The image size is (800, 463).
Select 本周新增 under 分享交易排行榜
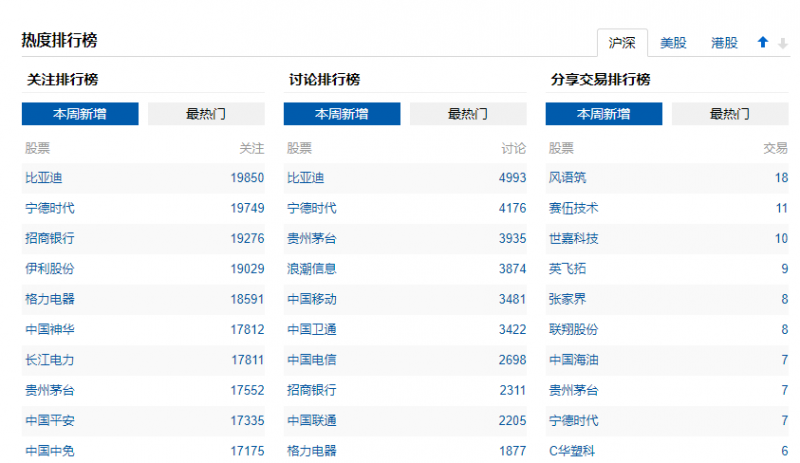coord(604,114)
